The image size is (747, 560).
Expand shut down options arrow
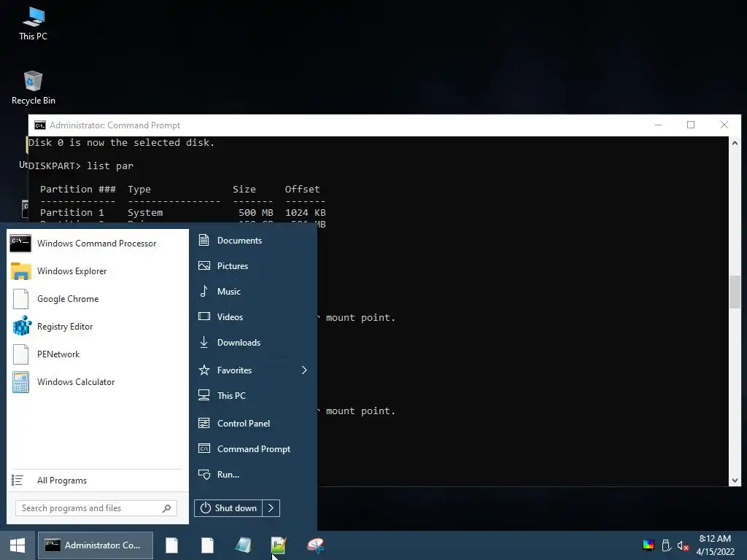pos(271,508)
